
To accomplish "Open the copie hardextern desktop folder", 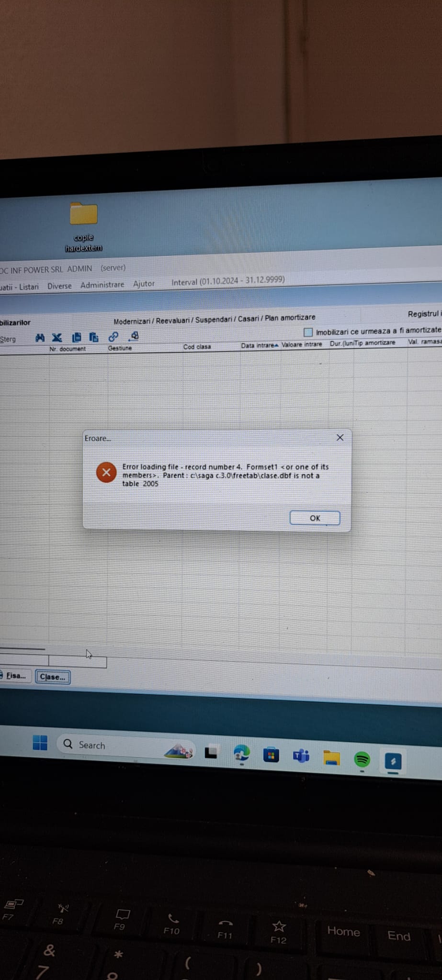I will (x=84, y=226).
